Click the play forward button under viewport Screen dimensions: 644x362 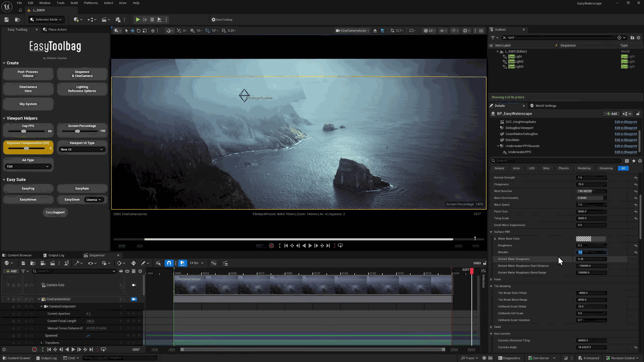click(310, 246)
